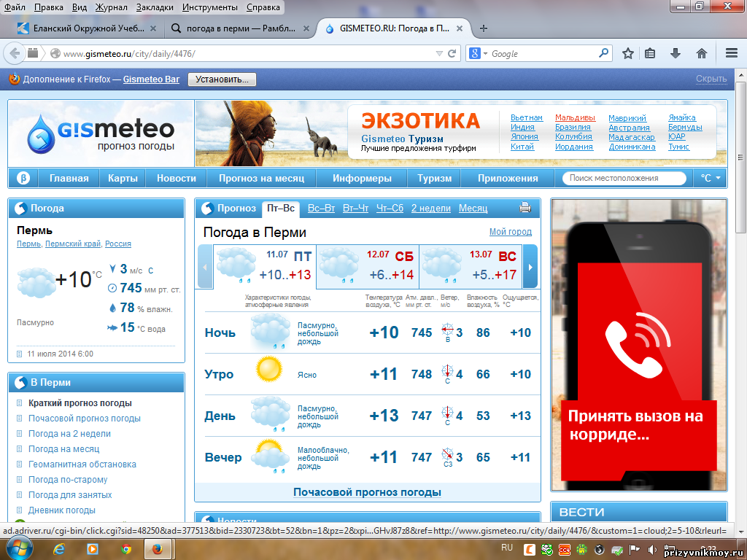
Task: Click the Установить... button
Action: point(222,79)
